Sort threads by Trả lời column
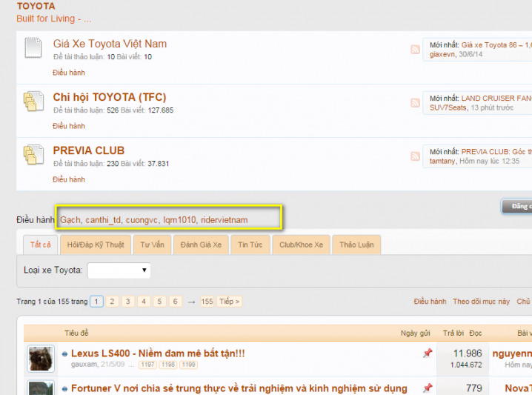This screenshot has height=395, width=532. [453, 333]
